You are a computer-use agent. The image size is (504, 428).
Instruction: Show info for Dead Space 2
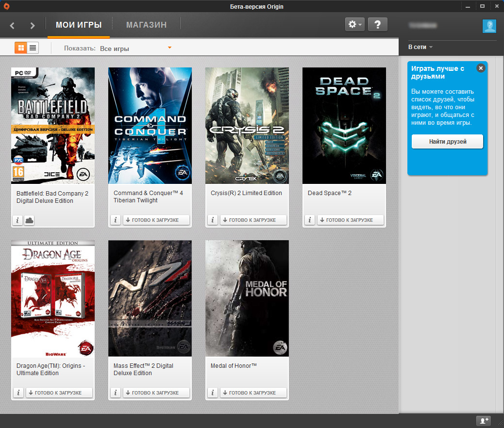coord(309,220)
